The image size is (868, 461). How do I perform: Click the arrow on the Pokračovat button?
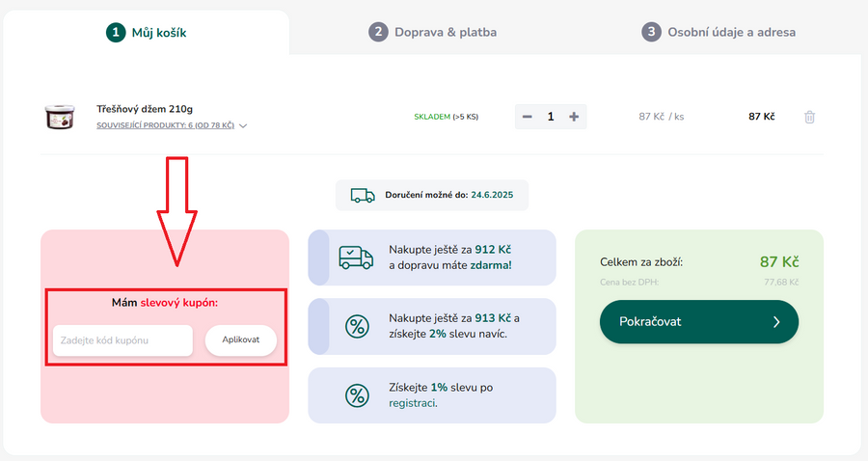point(776,322)
